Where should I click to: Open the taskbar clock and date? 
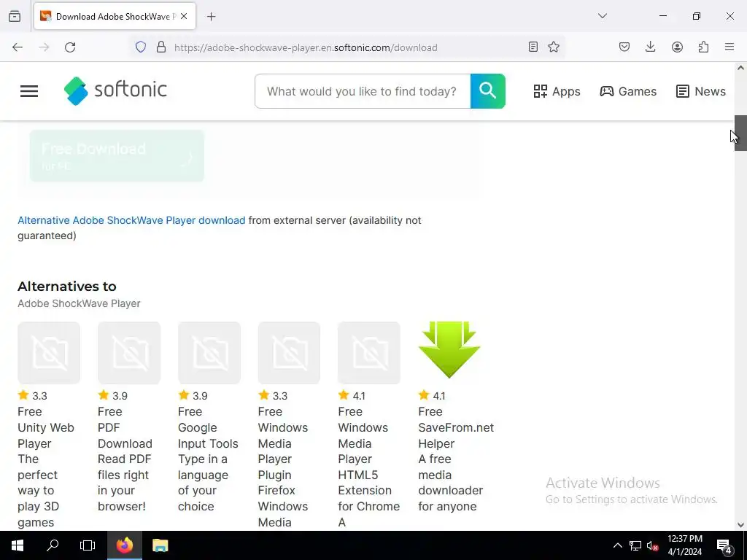point(684,545)
